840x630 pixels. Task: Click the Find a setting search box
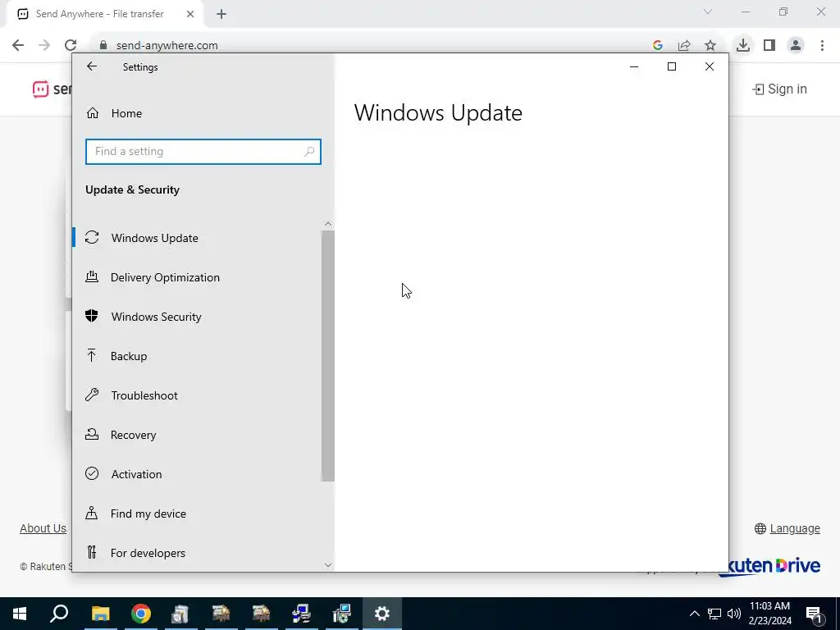(x=203, y=152)
